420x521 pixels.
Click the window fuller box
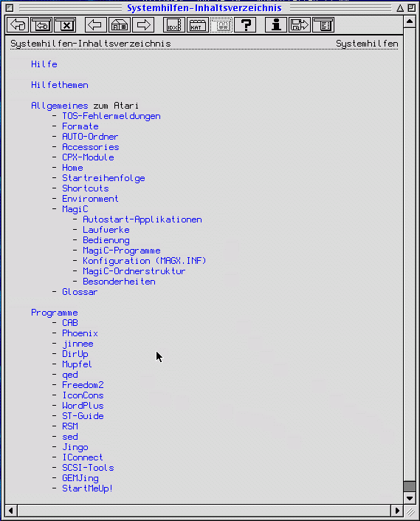[x=411, y=7]
